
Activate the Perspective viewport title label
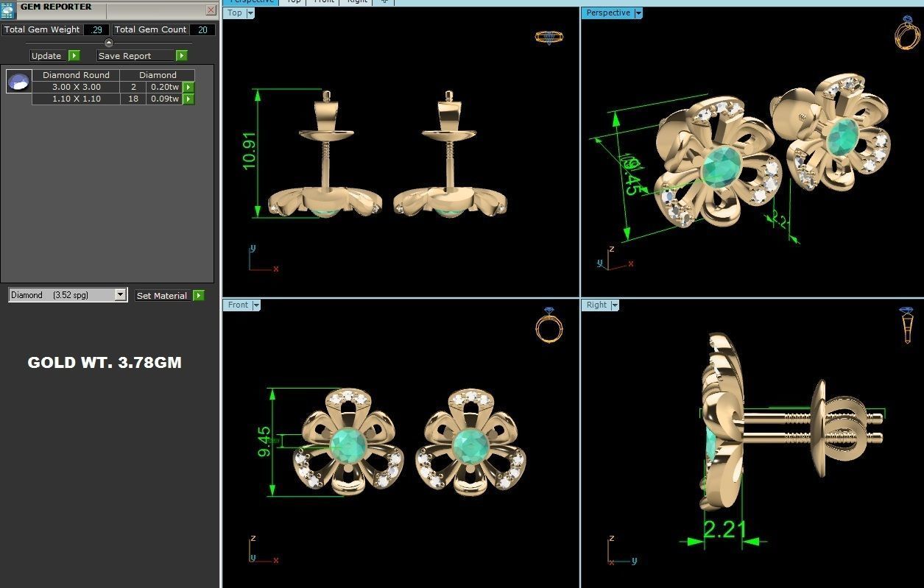point(608,13)
